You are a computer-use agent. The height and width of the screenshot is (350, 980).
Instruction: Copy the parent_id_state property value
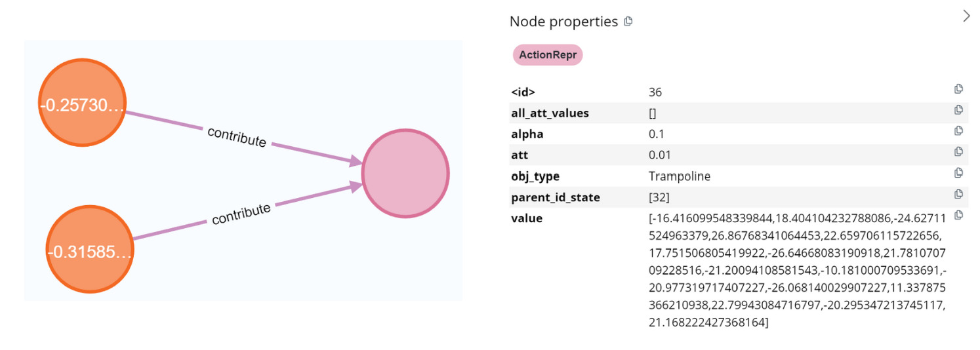958,194
